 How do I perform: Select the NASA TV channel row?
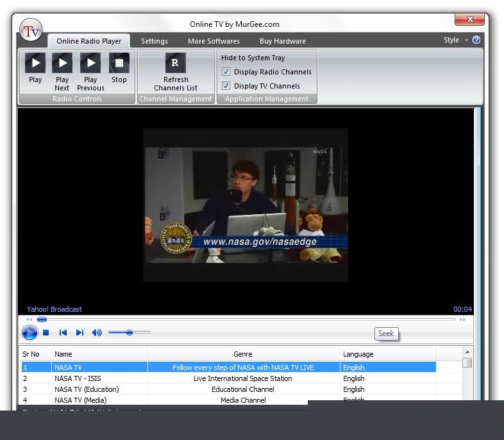(228, 368)
